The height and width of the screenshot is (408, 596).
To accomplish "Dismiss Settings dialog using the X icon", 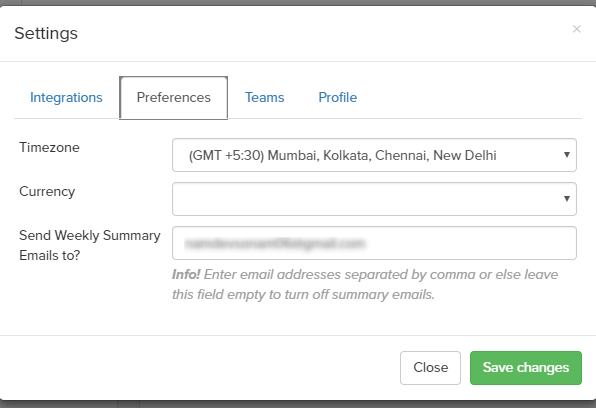I will tap(576, 29).
